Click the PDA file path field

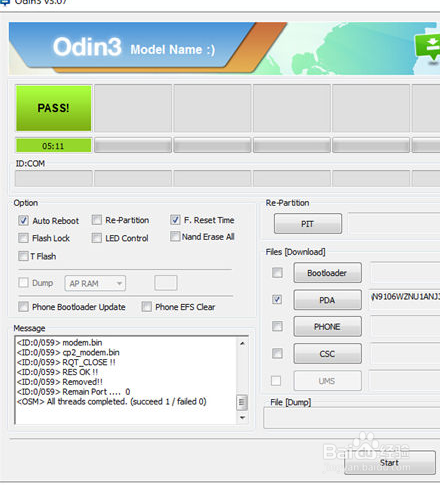coord(405,300)
